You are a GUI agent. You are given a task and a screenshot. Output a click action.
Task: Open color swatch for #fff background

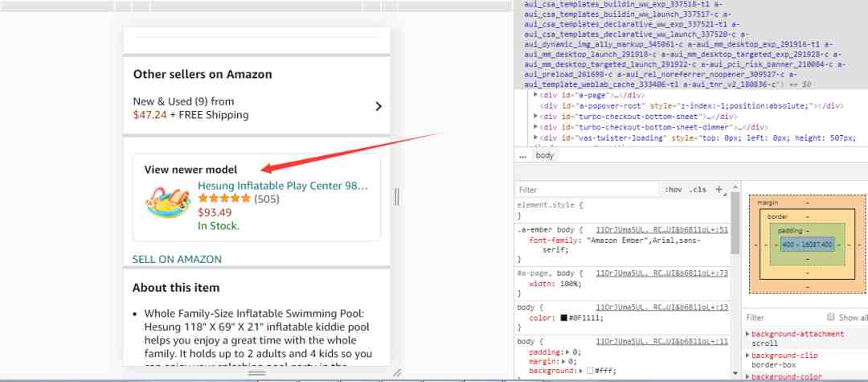pos(590,371)
